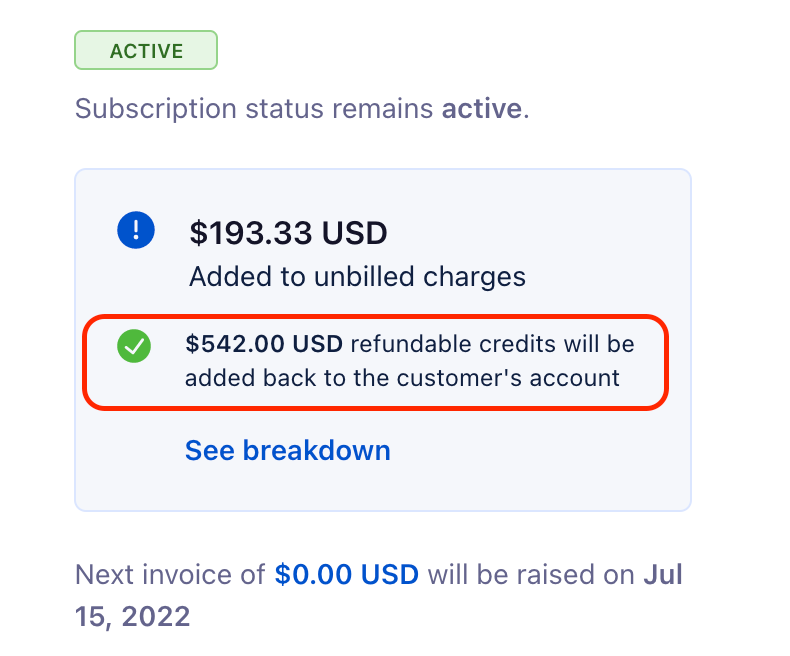
Task: Click 'added back to the customer's account' text
Action: [402, 378]
